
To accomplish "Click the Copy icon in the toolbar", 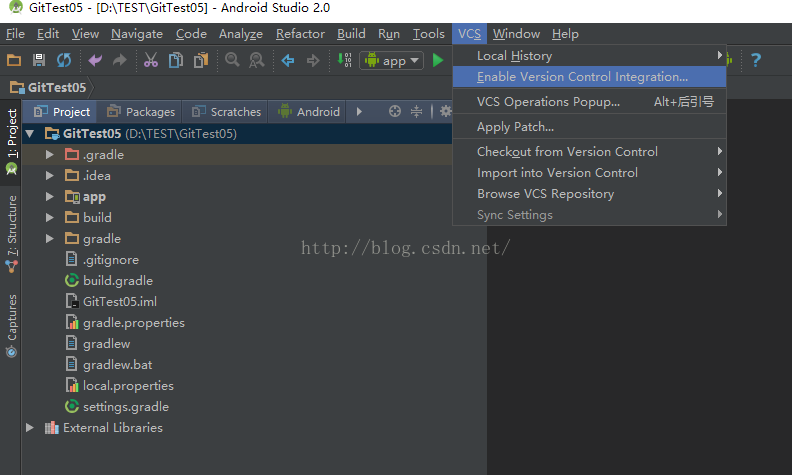I will pos(176,60).
